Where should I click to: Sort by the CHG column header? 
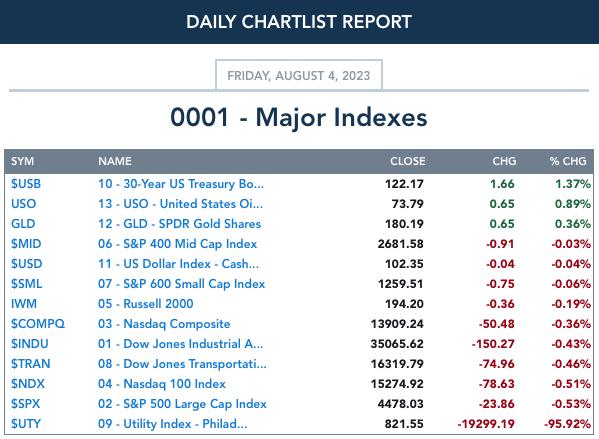[x=504, y=161]
